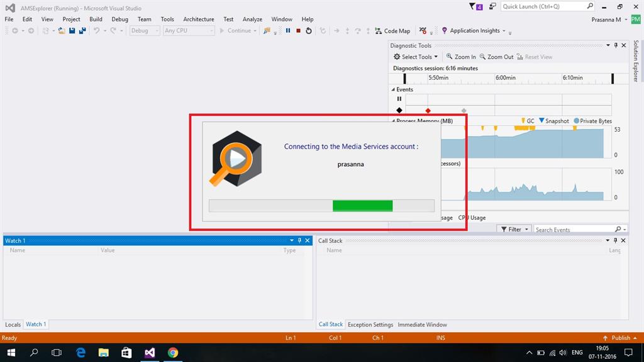
Task: Open Task View in the taskbar
Action: pos(57,353)
